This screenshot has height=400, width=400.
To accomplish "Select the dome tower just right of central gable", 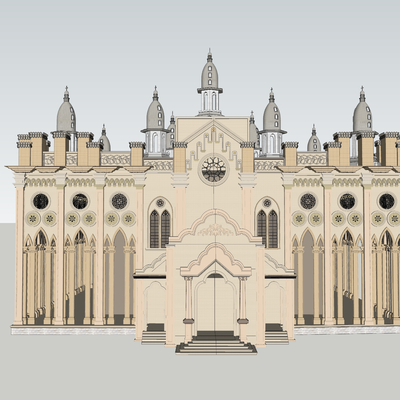I will 272,122.
